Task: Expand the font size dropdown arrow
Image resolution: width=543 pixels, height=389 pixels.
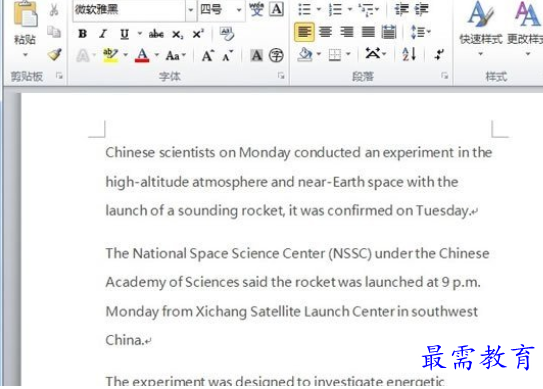Action: [239, 10]
